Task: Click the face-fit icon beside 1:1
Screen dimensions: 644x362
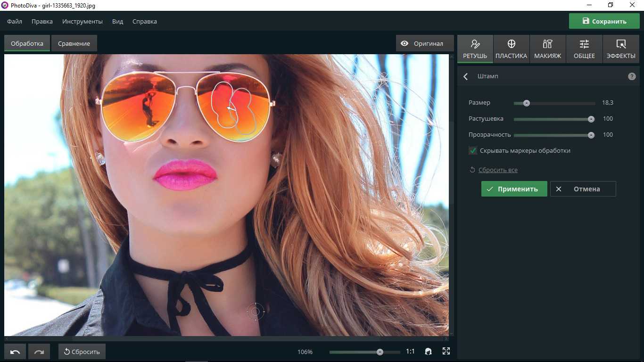Action: [x=428, y=351]
